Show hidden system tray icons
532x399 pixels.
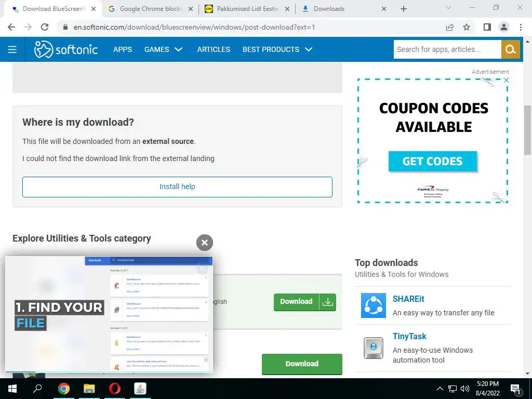click(x=440, y=389)
